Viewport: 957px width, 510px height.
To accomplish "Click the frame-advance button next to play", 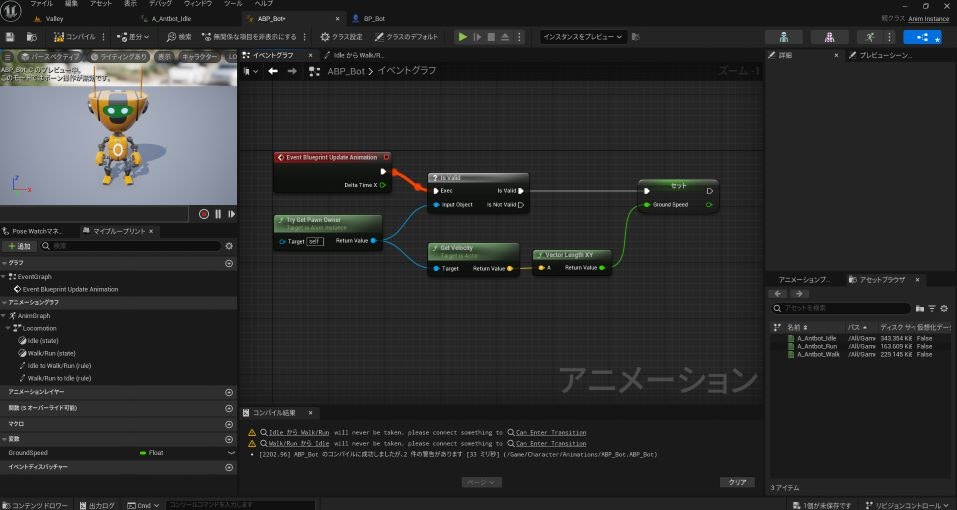I will click(477, 37).
